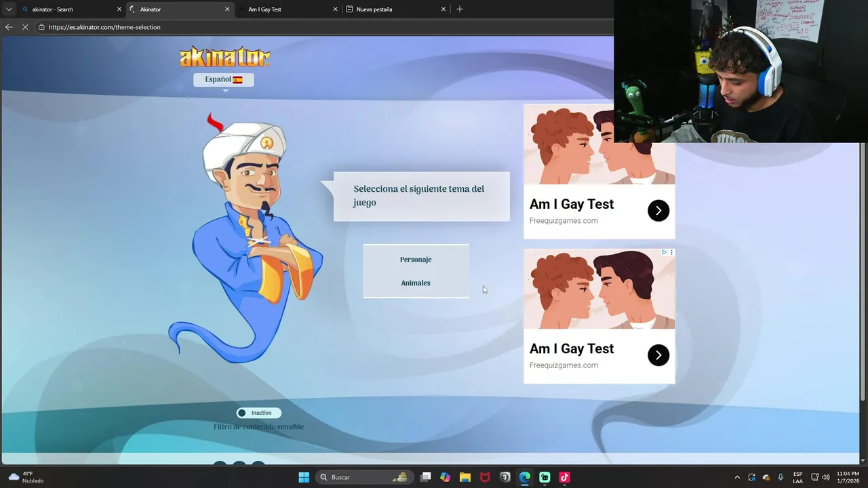Expand the tab search chevron in browser
Screen dimensions: 868x488
9,9
